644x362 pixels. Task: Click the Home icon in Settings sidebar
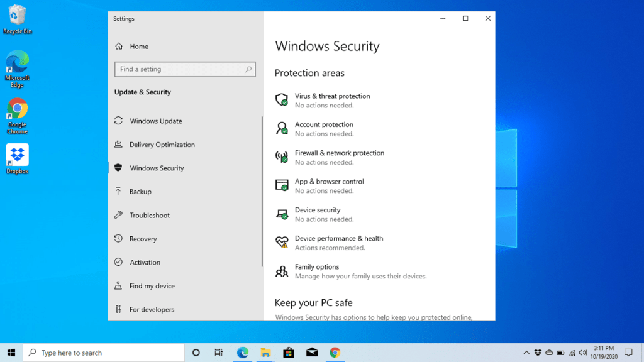tap(119, 46)
